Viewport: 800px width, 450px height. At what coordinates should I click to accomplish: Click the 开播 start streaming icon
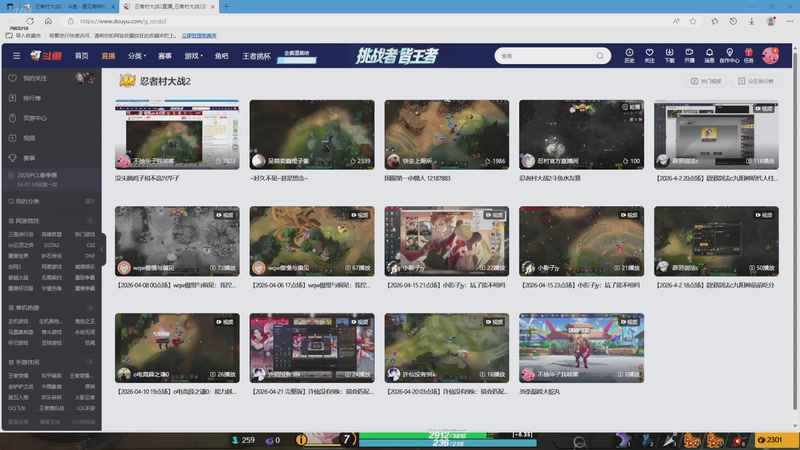pos(689,56)
